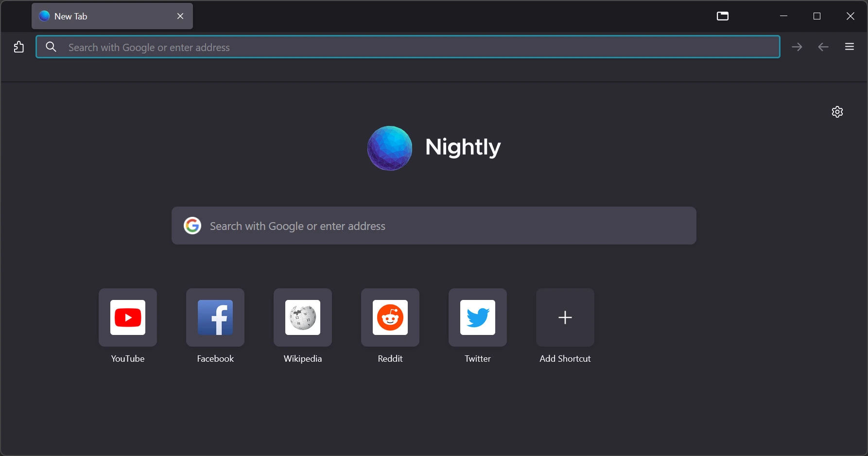Focus the center Google search field
Image resolution: width=868 pixels, height=456 pixels.
tap(434, 226)
